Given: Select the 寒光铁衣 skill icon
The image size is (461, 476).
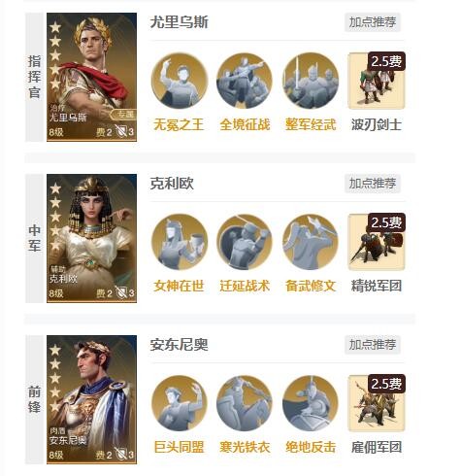Looking at the screenshot, I should tap(245, 403).
